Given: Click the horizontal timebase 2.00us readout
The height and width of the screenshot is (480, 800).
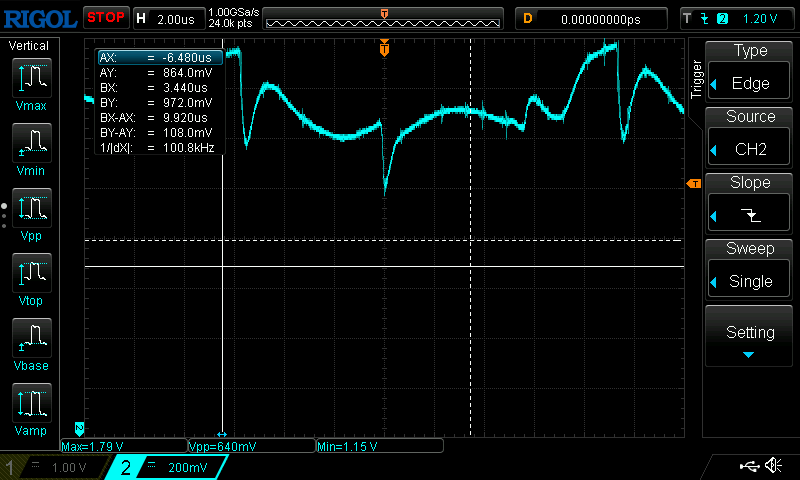Looking at the screenshot, I should 176,19.
